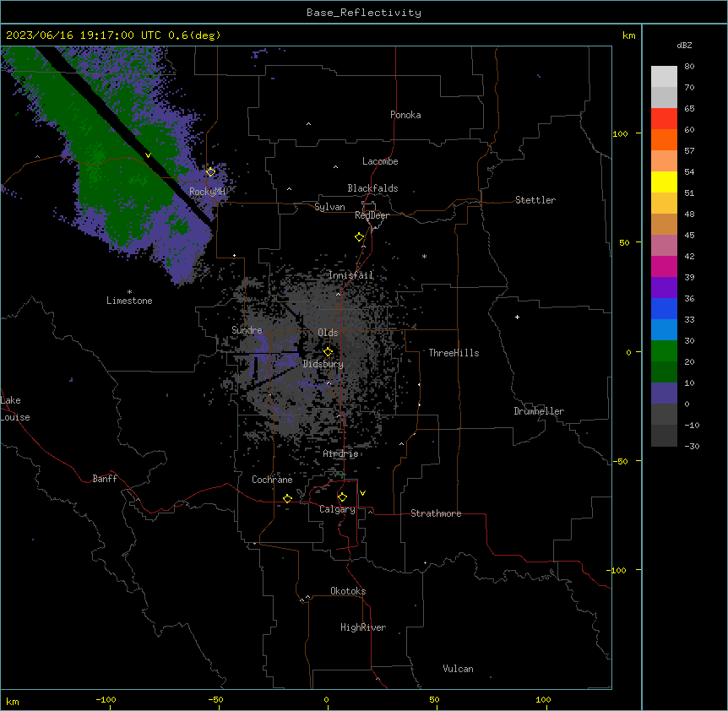728x711 pixels.
Task: Click the yellow station marker south of RedDeer
Action: click(360, 237)
